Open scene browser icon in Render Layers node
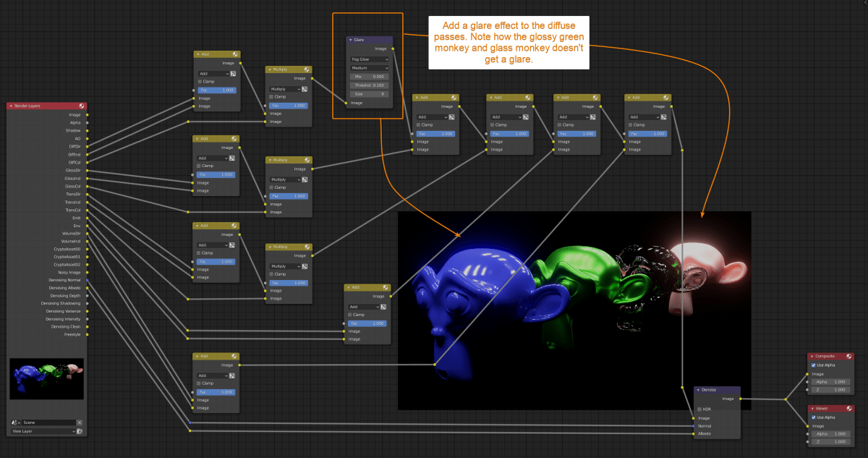This screenshot has height=458, width=868. tap(15, 423)
